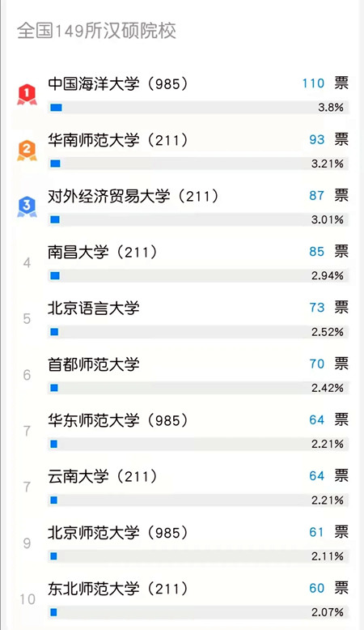Viewport: 364px width, 630px height.
Task: Click the 3.8% progress bar
Action: [x=198, y=107]
